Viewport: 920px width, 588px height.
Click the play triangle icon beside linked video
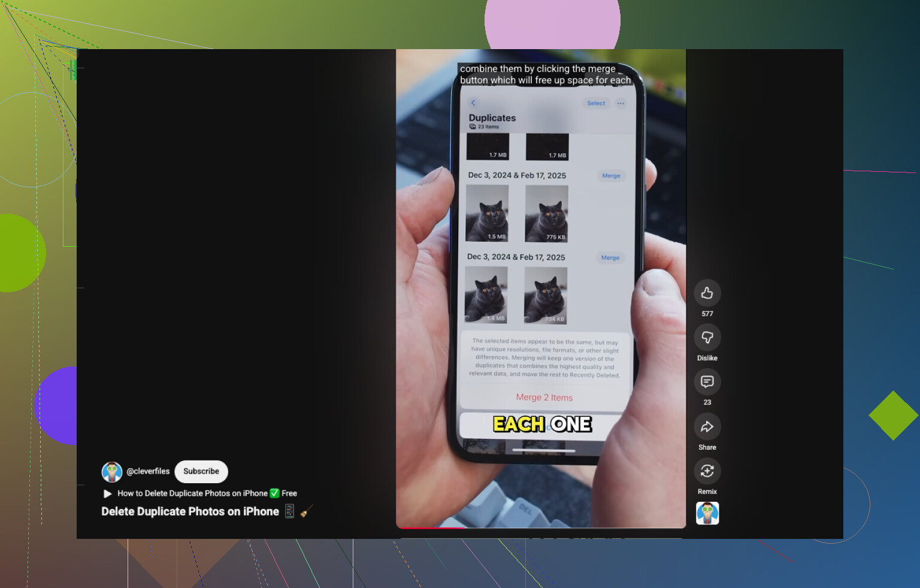point(108,494)
